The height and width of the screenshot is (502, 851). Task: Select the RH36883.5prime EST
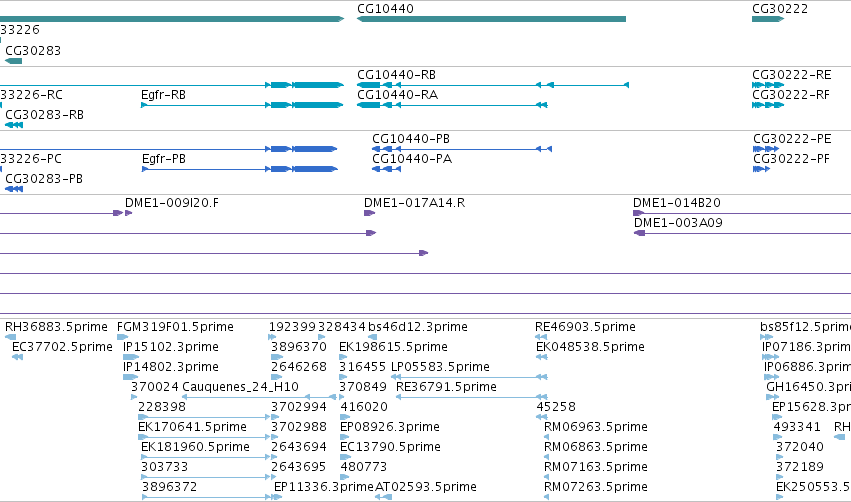pos(10,337)
